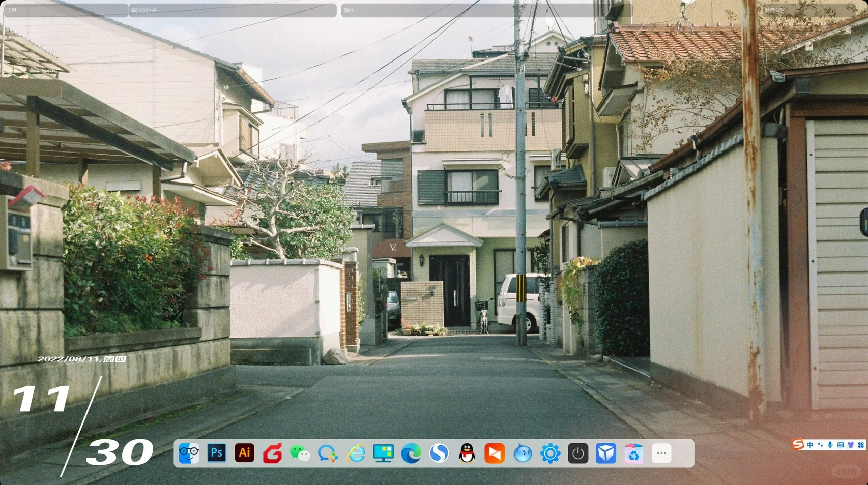Open Sogou skin shop shirt icon
The width and height of the screenshot is (868, 485).
(x=850, y=445)
